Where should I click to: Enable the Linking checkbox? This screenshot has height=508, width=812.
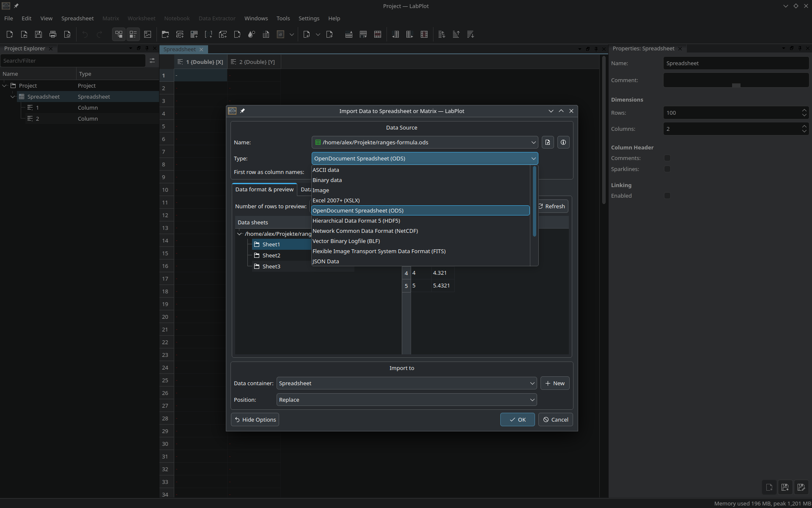click(667, 196)
